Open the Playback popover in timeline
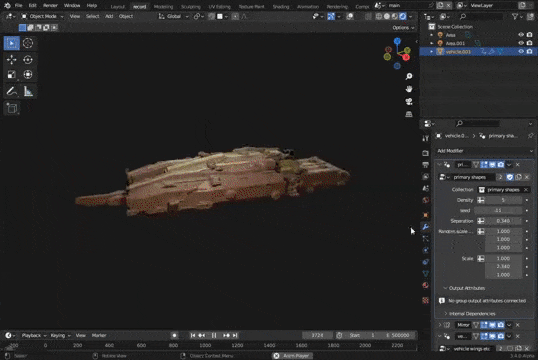538x360 pixels. [x=33, y=335]
